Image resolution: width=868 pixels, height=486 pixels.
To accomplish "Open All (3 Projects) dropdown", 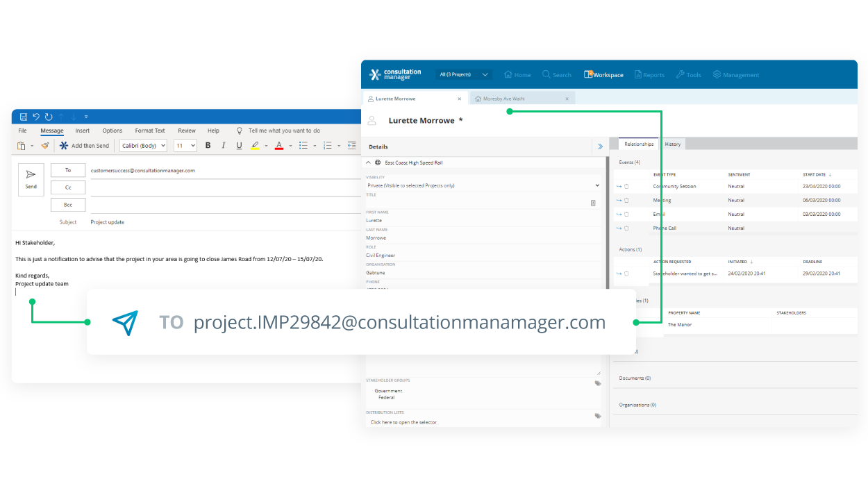I will click(x=463, y=74).
